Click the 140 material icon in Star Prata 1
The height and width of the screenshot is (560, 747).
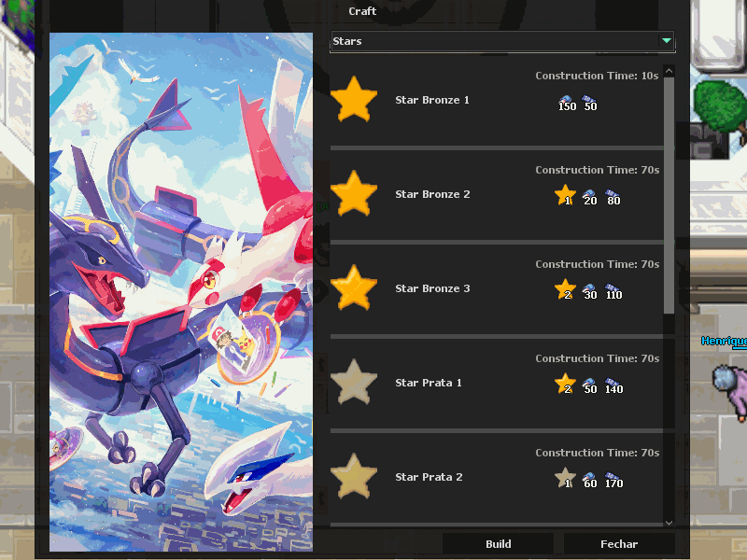click(613, 385)
